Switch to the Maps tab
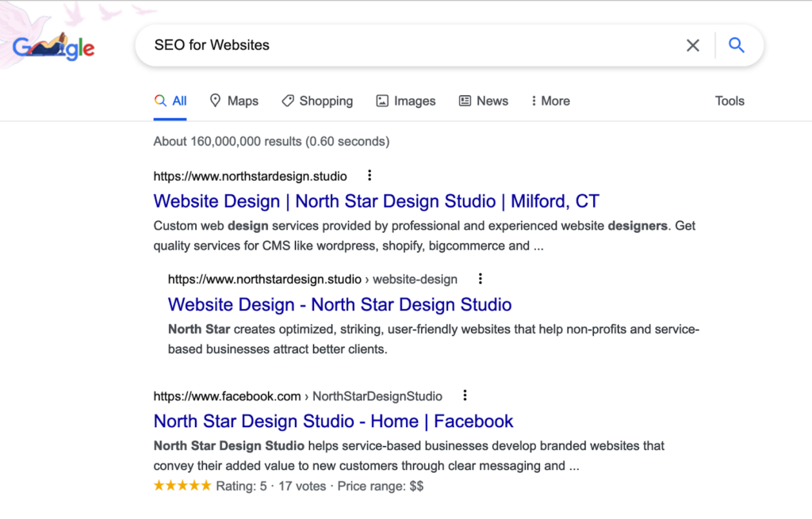 (x=234, y=101)
